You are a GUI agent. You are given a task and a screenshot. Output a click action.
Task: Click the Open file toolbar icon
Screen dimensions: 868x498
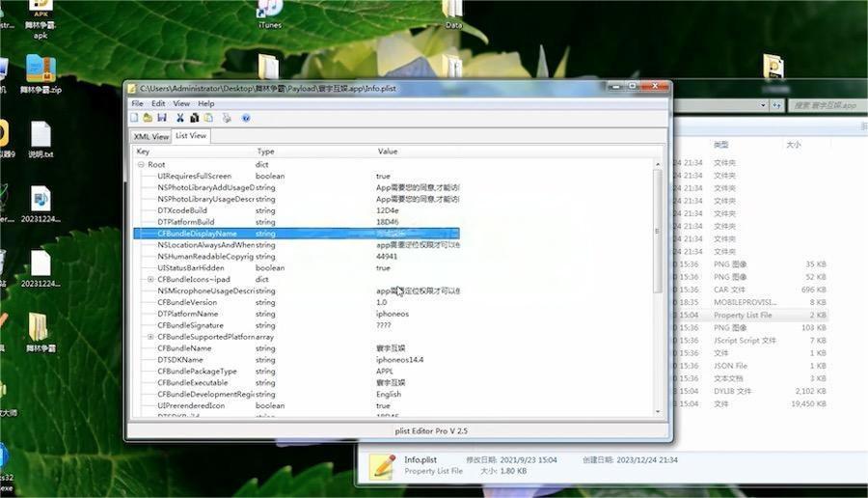(x=148, y=118)
